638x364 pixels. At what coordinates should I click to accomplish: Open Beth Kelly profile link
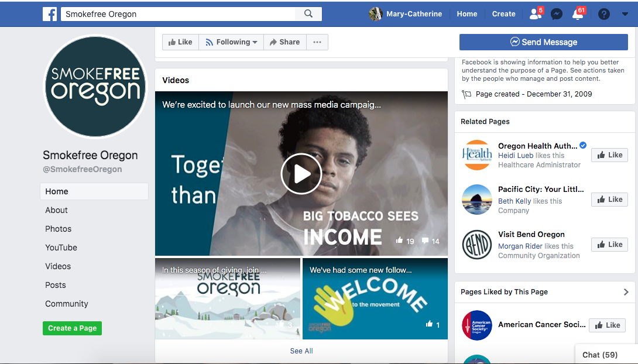tap(514, 201)
